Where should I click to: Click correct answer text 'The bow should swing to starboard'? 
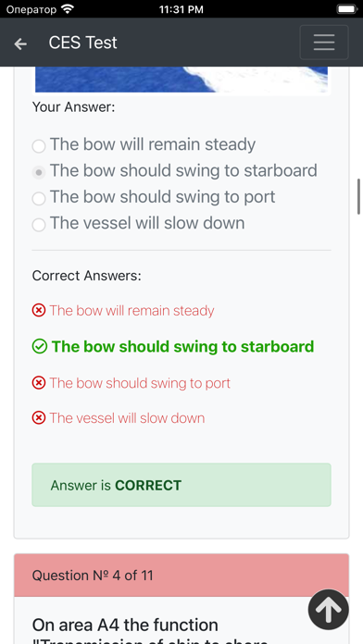[x=182, y=347]
